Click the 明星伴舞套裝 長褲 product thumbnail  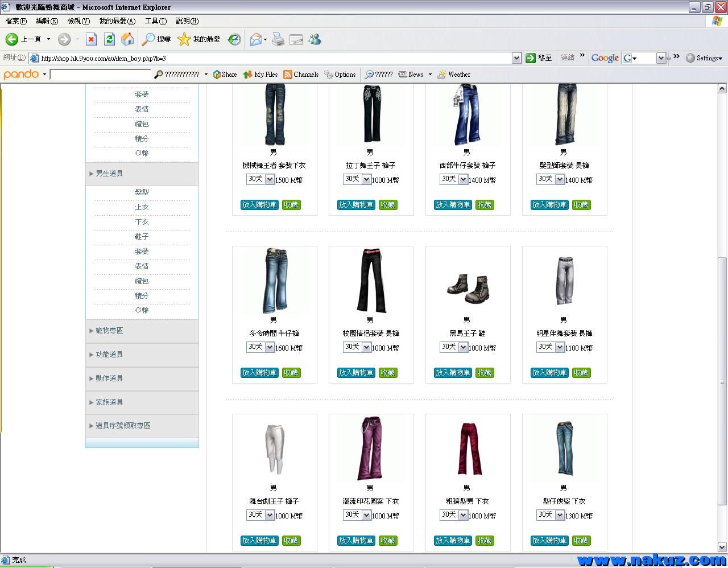(x=564, y=281)
